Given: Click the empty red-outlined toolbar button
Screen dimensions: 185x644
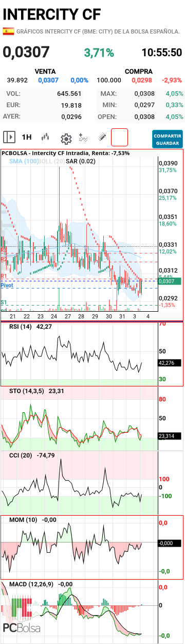Looking at the screenshot, I should (x=119, y=138).
